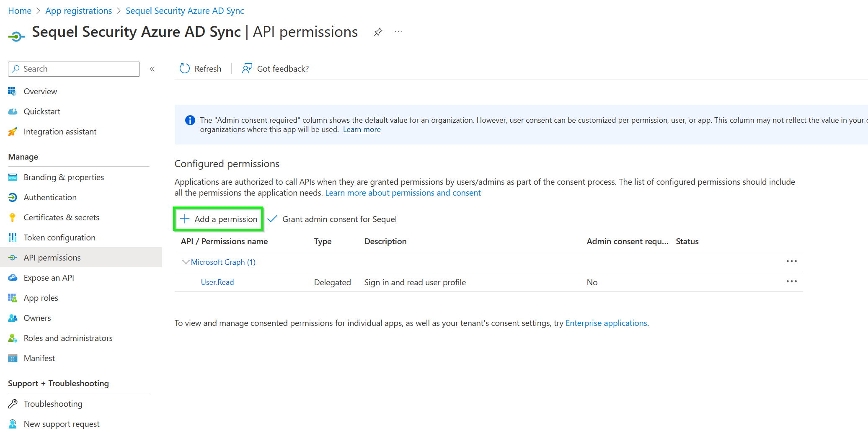
Task: Select Expose an API
Action: pyautogui.click(x=49, y=278)
